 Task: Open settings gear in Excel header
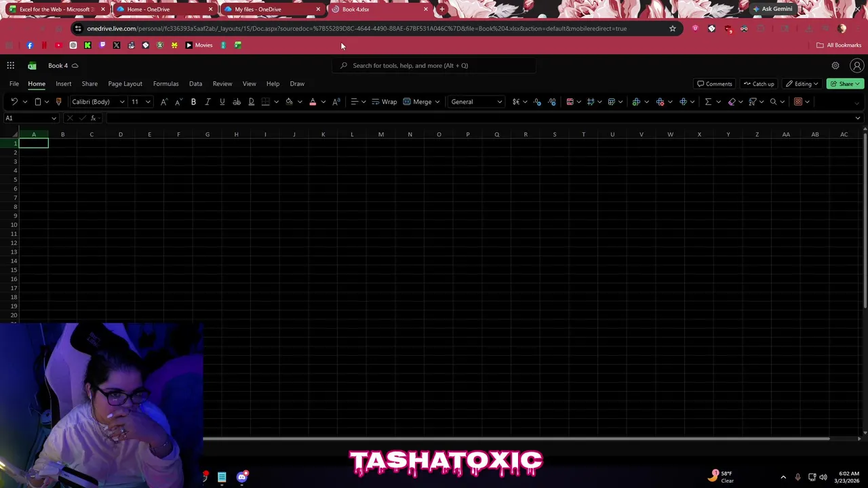pyautogui.click(x=835, y=66)
